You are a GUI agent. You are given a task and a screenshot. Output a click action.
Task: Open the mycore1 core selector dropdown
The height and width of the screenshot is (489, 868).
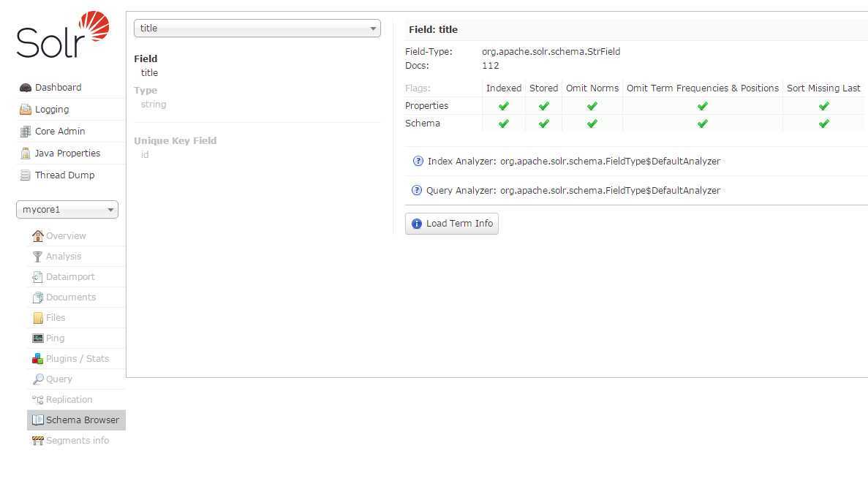point(67,210)
